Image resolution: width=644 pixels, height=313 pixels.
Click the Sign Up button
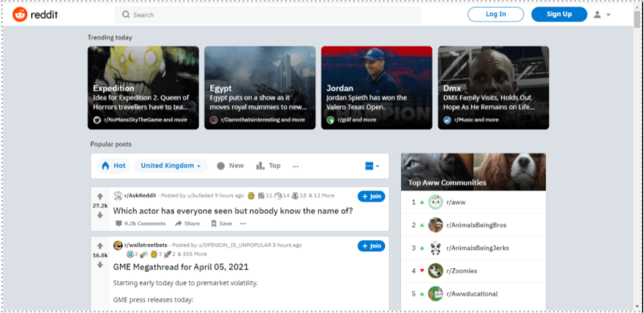pyautogui.click(x=559, y=14)
